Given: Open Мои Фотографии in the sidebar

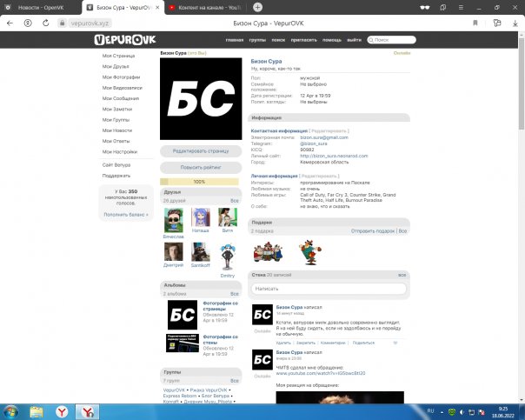Looking at the screenshot, I should 121,77.
